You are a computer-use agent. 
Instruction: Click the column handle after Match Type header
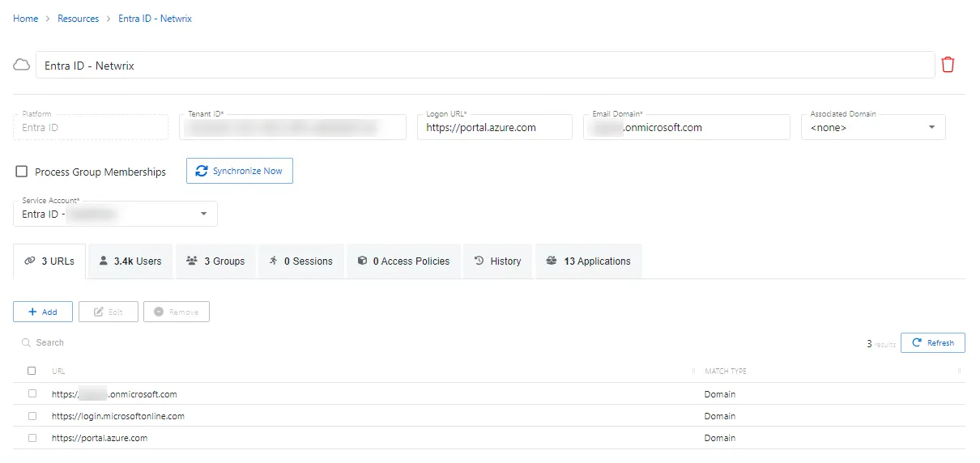(x=959, y=371)
